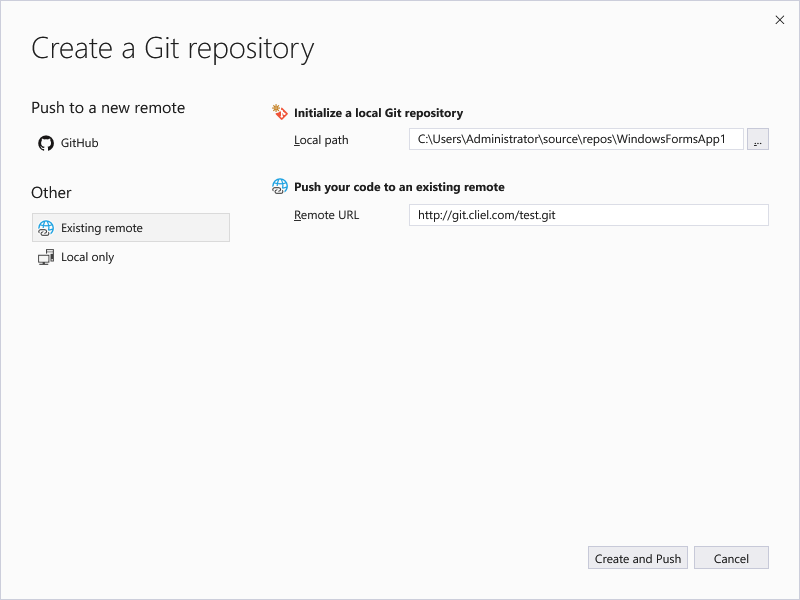The height and width of the screenshot is (600, 800).
Task: Open the local path browse ellipsis button
Action: click(758, 139)
